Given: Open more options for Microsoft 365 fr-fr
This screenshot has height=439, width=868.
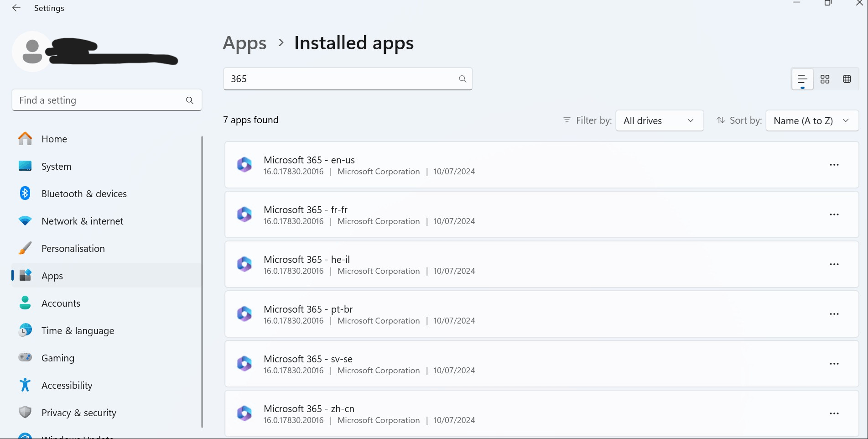Looking at the screenshot, I should click(834, 214).
